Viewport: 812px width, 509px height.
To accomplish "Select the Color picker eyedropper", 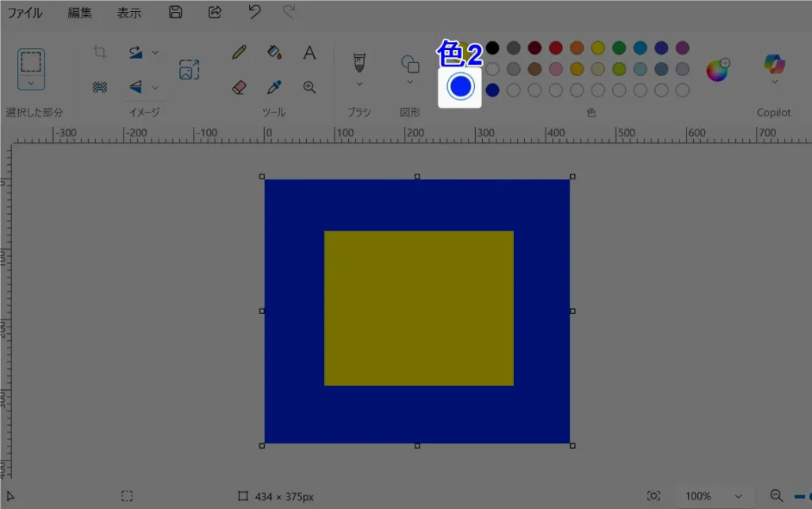I will (274, 87).
